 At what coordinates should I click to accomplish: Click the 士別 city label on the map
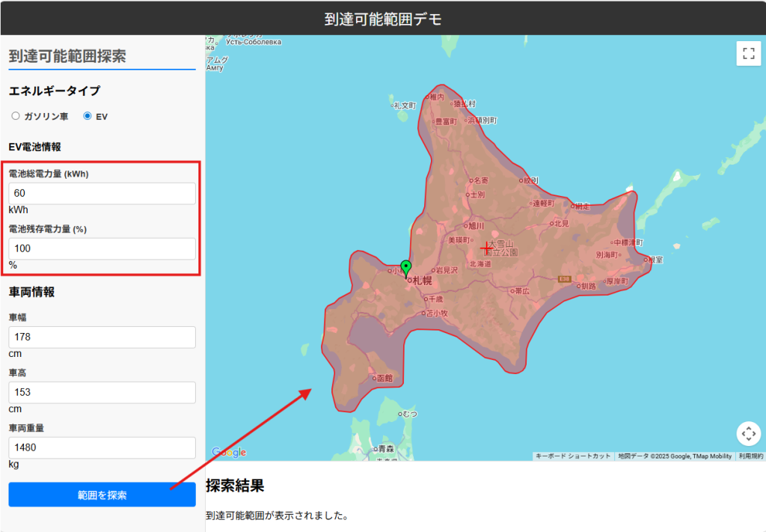(477, 195)
